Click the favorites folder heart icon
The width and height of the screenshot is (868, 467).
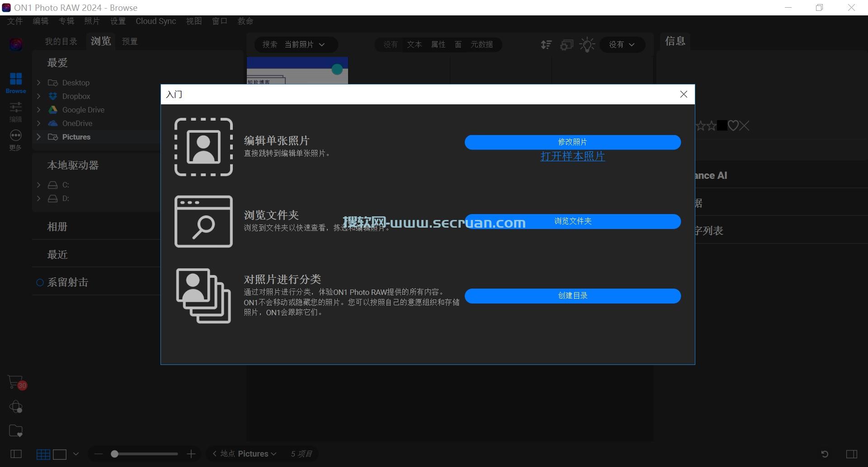(16, 431)
